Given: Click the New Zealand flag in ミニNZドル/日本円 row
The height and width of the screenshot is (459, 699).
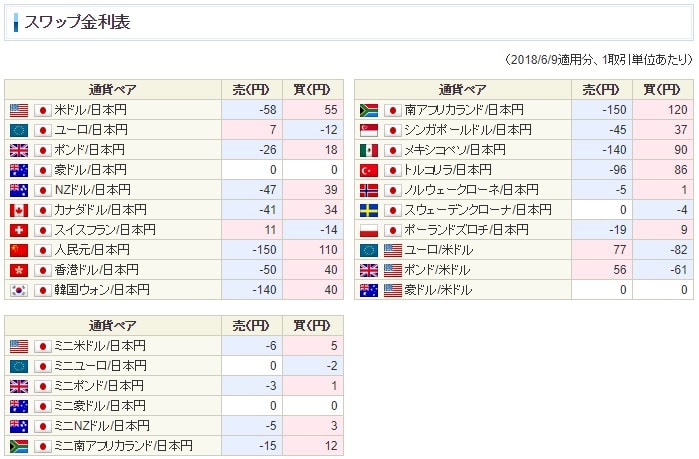Looking at the screenshot, I should point(19,426).
